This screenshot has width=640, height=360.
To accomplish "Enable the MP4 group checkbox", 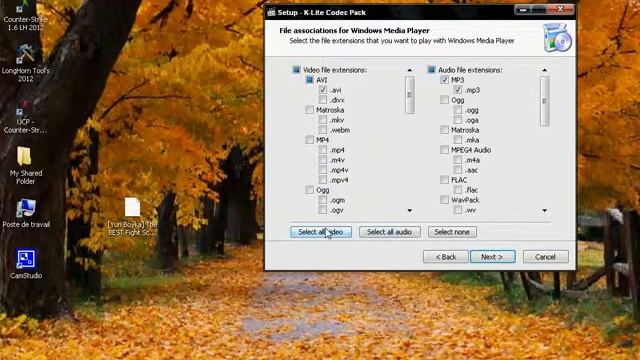I will tap(309, 140).
